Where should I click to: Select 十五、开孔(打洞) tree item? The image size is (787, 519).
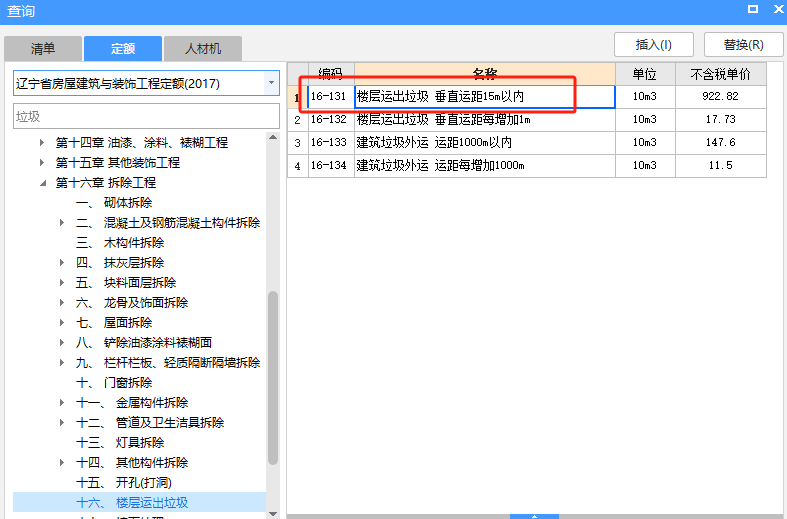pyautogui.click(x=123, y=483)
